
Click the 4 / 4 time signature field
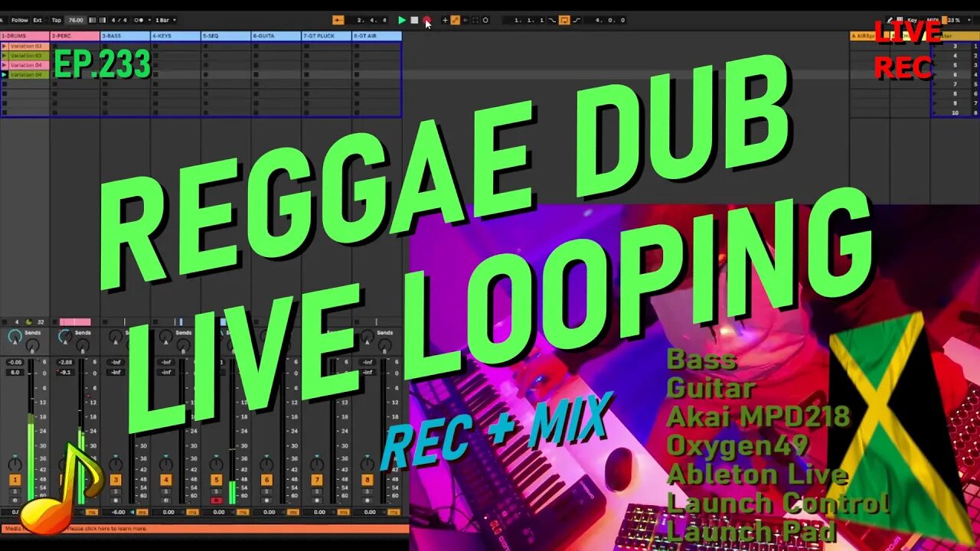tap(119, 20)
